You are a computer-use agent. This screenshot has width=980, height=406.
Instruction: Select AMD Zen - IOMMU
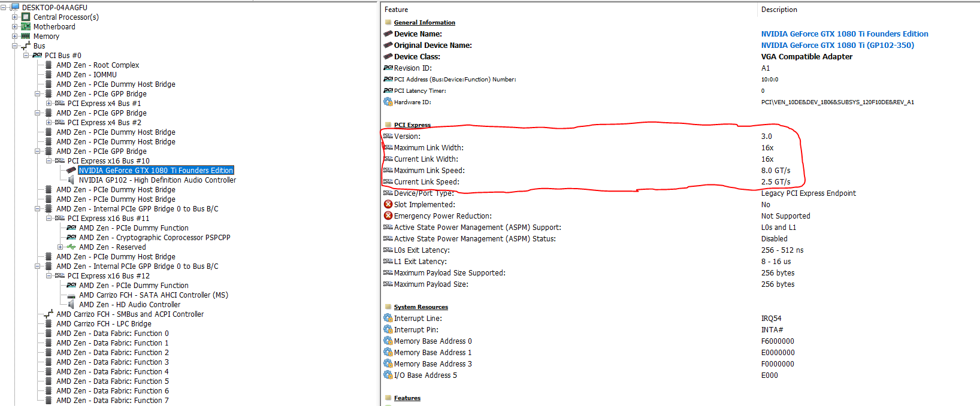point(86,74)
